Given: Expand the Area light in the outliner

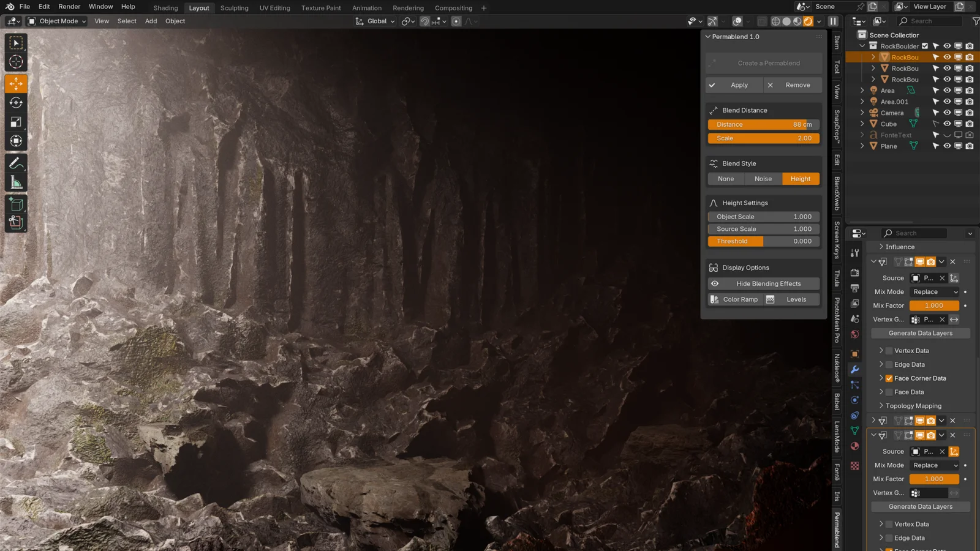Looking at the screenshot, I should click(862, 90).
